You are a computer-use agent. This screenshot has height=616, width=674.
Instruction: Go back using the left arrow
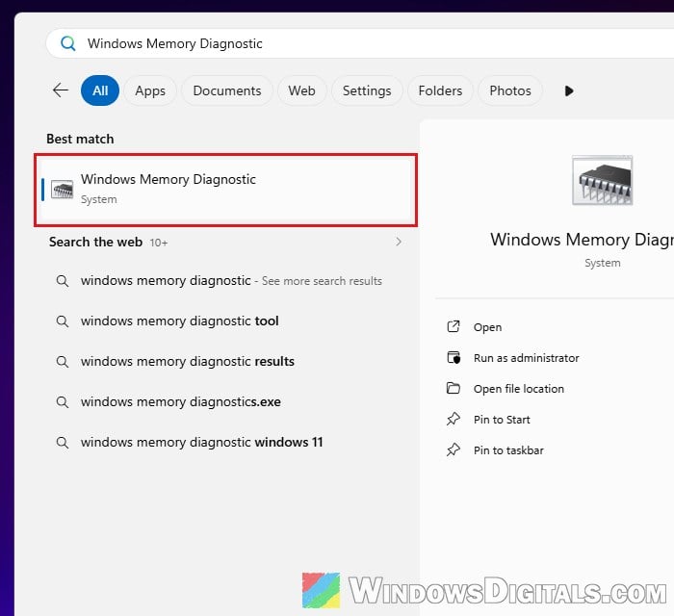[x=61, y=90]
